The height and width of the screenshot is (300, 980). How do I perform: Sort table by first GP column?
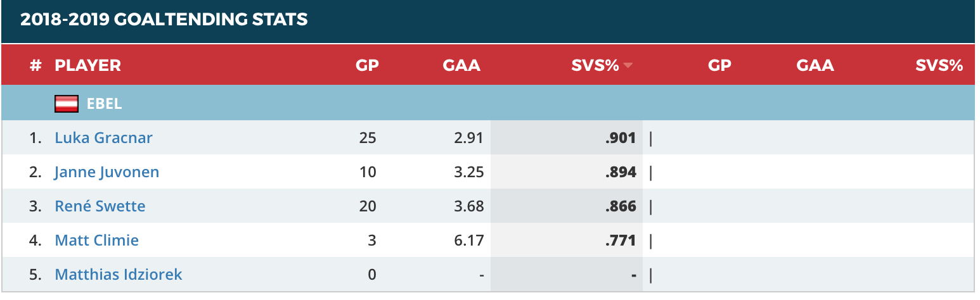tap(368, 65)
